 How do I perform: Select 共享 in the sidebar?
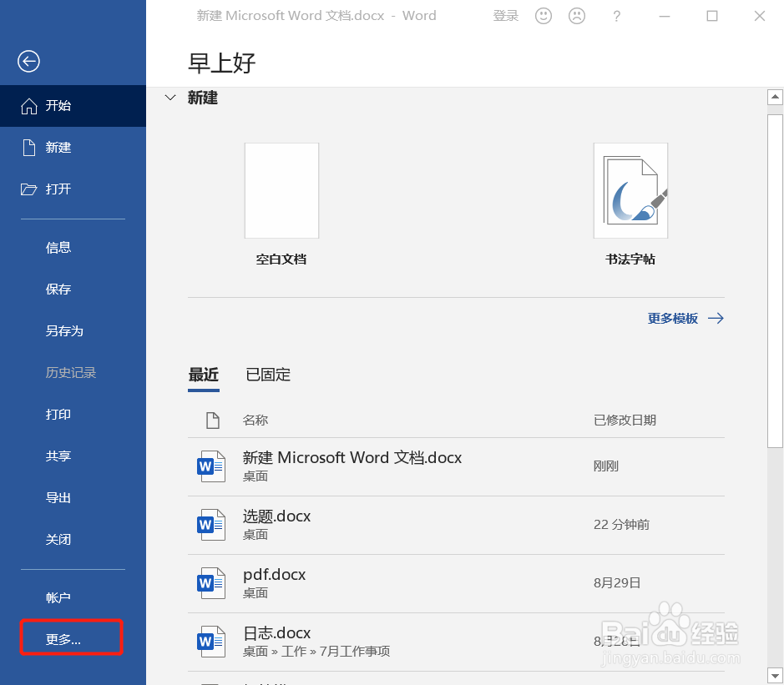pos(58,456)
